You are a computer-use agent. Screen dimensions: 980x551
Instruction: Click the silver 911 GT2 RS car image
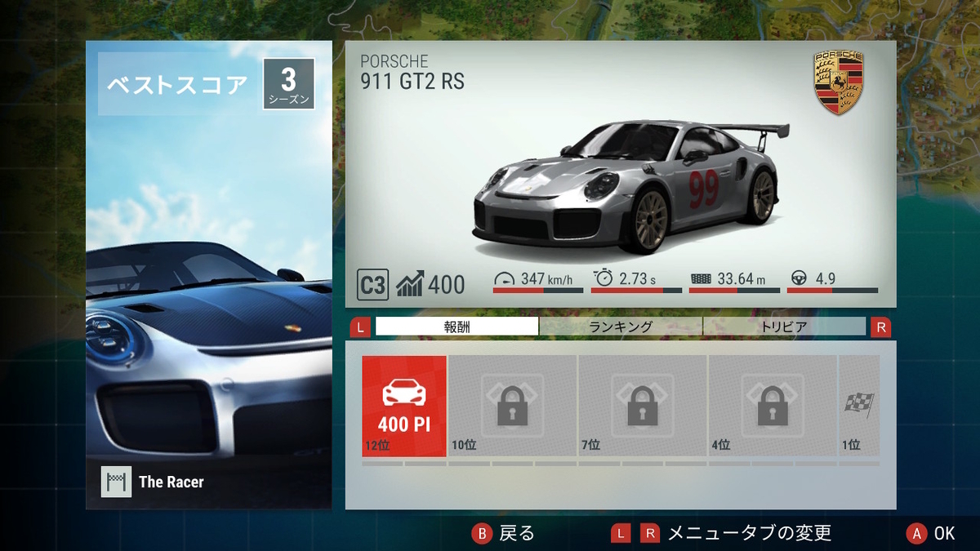click(631, 186)
